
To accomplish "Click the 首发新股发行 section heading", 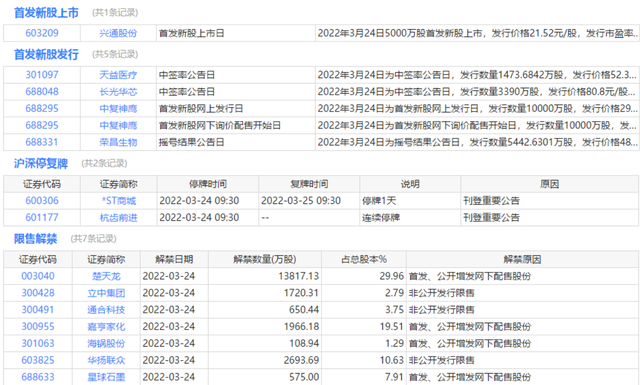I will coord(46,54).
